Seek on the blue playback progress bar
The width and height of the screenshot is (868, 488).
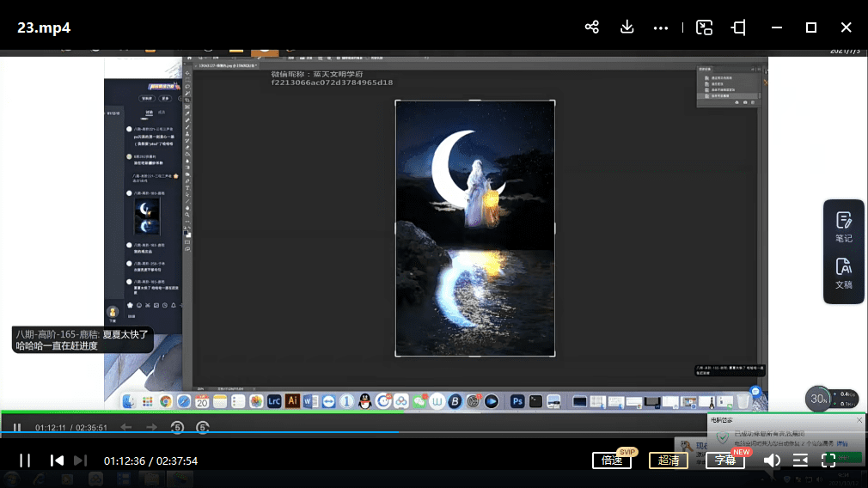(434, 432)
